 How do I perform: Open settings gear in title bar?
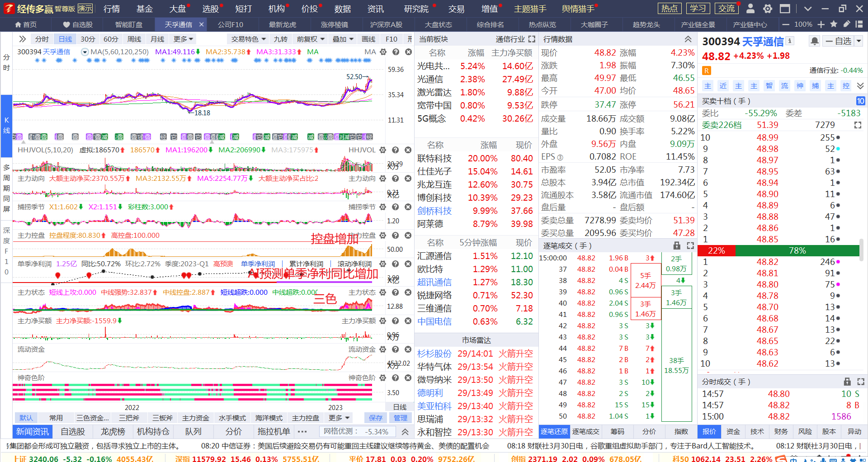point(768,9)
